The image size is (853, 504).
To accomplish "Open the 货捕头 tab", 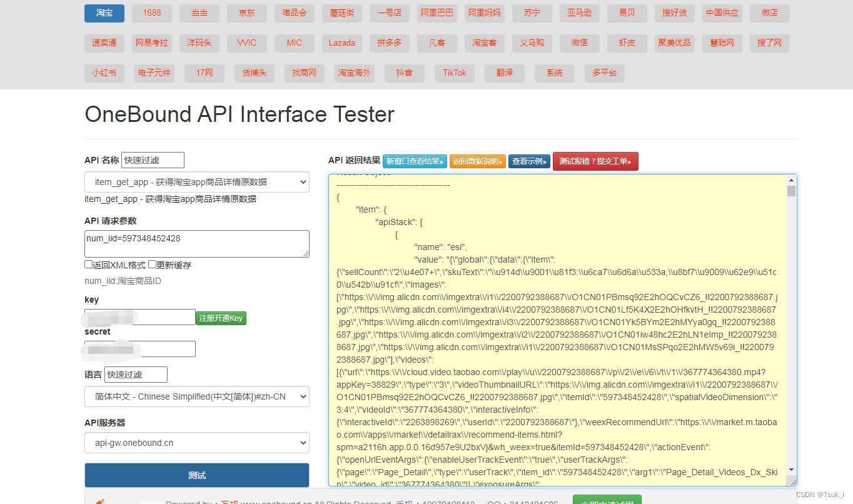I will coord(255,73).
